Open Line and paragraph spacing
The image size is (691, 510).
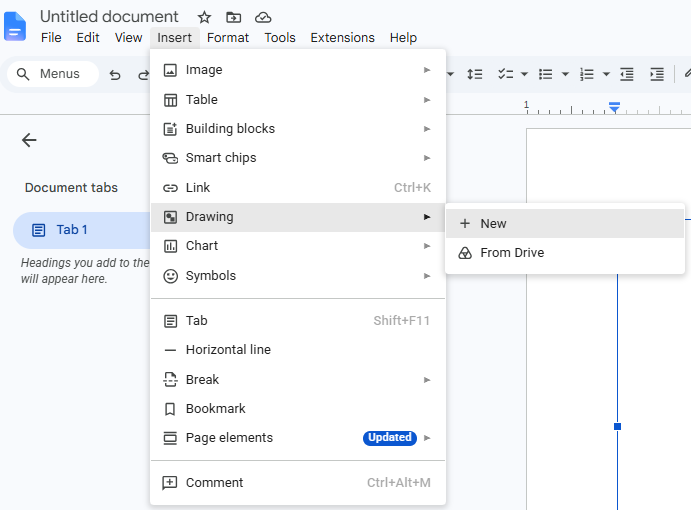pyautogui.click(x=475, y=74)
